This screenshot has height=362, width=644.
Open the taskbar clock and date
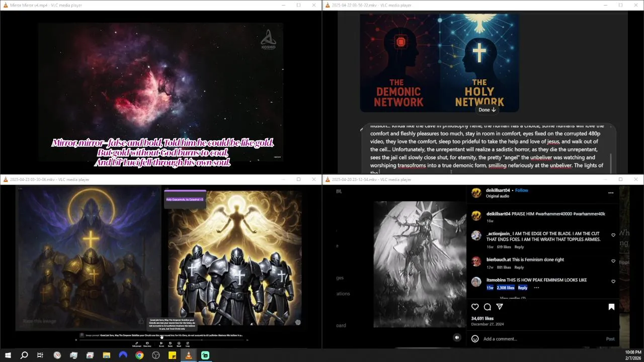pos(633,355)
